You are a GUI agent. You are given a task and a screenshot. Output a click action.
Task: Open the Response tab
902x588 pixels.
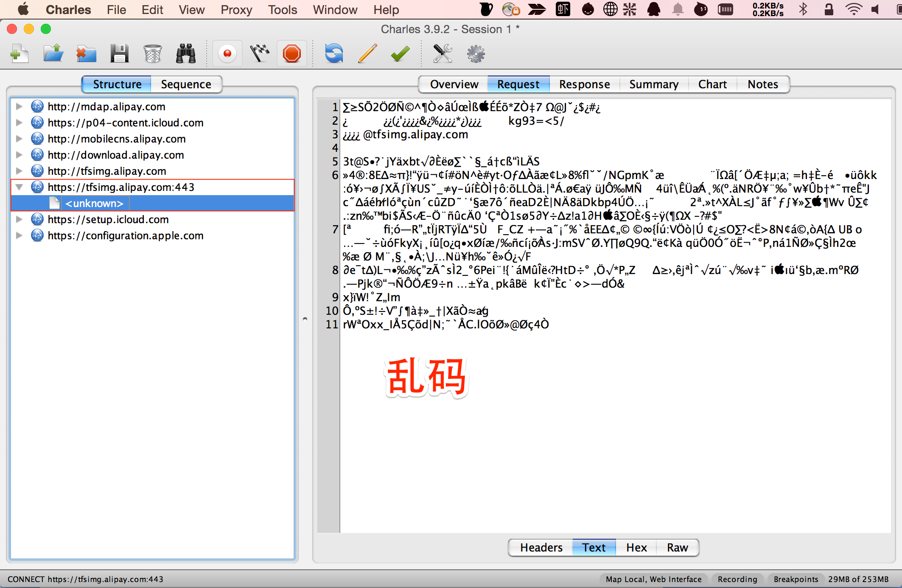[585, 84]
